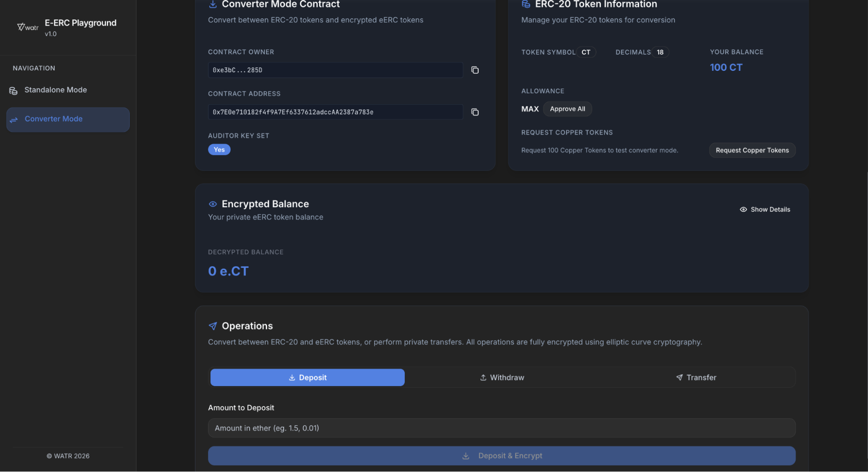Open the Transfer operations tab
The image size is (868, 472).
point(696,377)
